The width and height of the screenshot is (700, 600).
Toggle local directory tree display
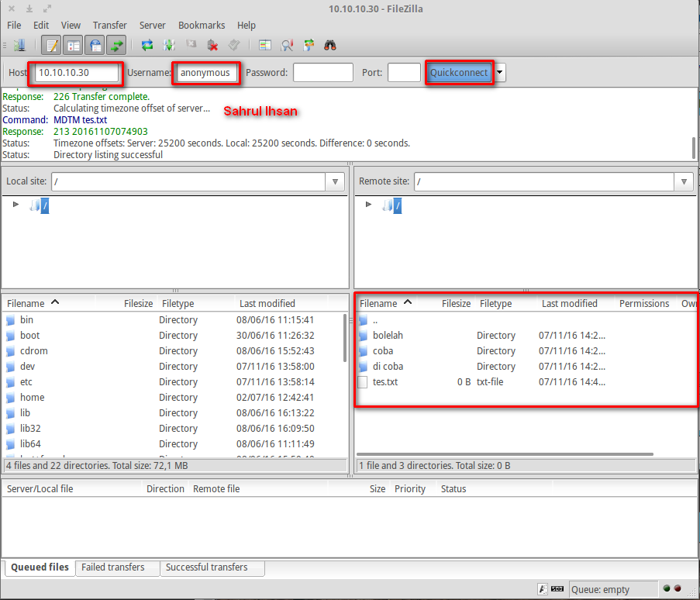pyautogui.click(x=73, y=45)
